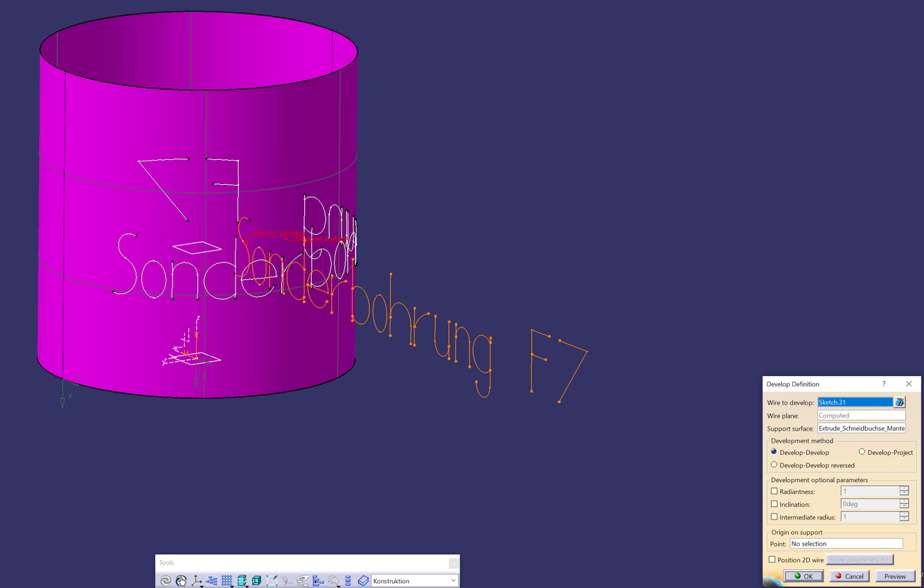
Task: Click the top opening of the magenta cylinder
Action: tap(199, 51)
